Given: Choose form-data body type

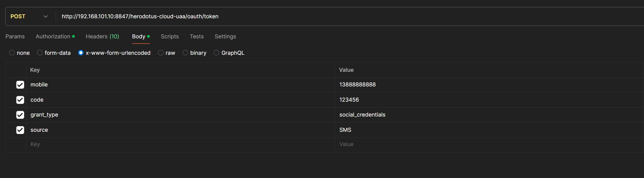Looking at the screenshot, I should click(x=40, y=53).
